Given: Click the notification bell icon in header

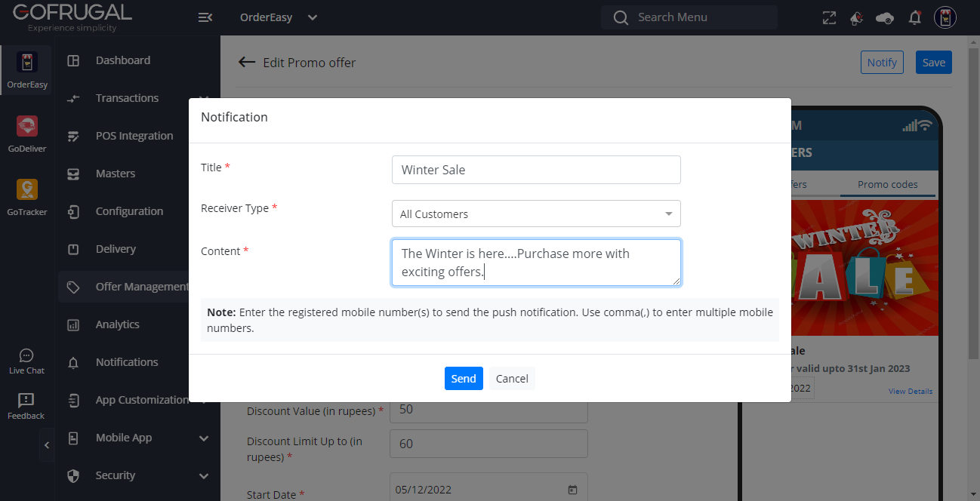Looking at the screenshot, I should coord(915,17).
